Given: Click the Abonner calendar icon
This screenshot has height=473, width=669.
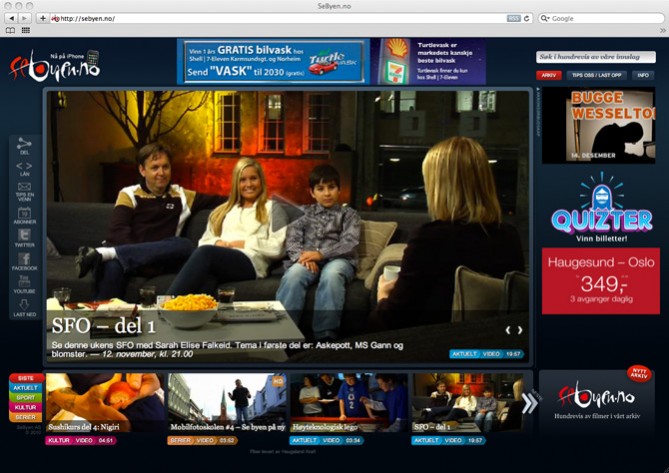Looking at the screenshot, I should click(24, 213).
